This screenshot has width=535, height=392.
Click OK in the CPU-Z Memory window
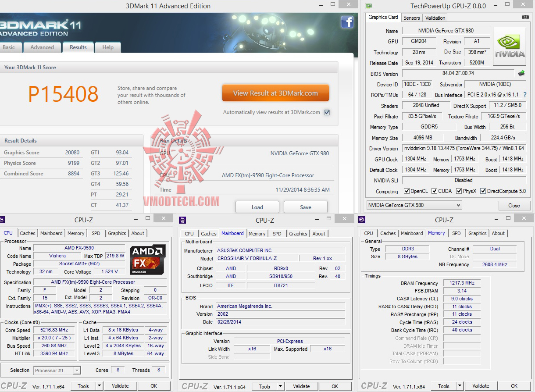514,386
